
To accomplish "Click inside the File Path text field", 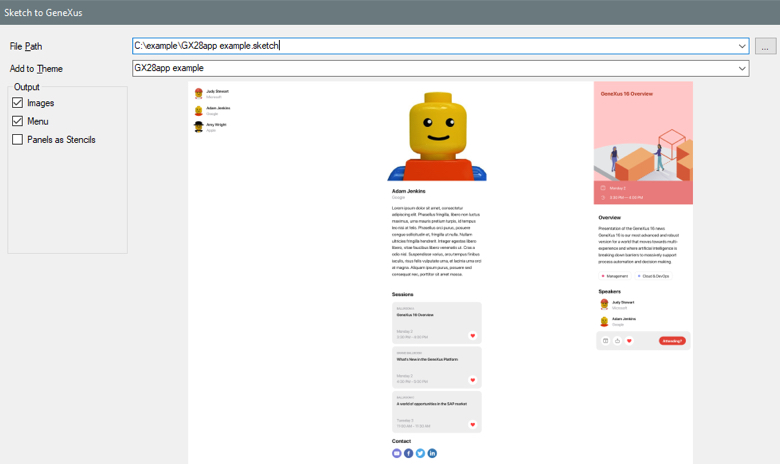I will (x=430, y=46).
